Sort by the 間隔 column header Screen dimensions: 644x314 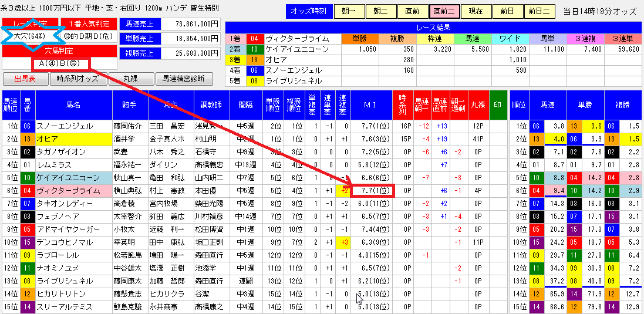(x=245, y=105)
